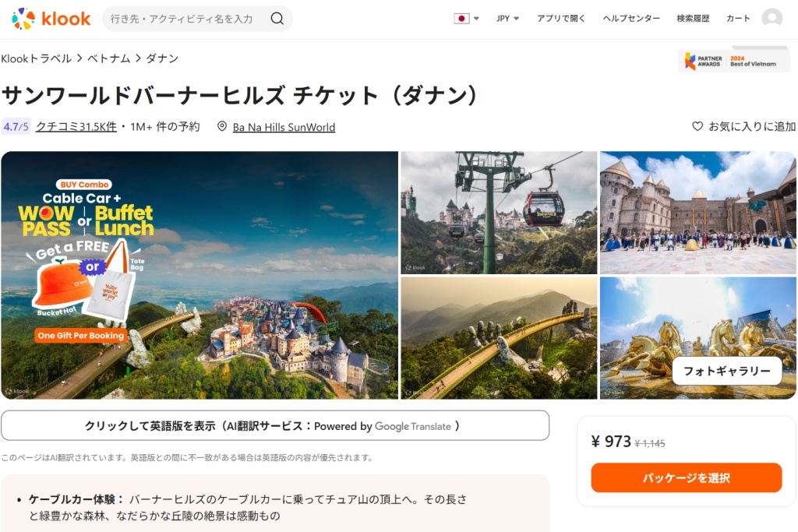Screen dimensions: 798x532
Task: Click the ベトナム breadcrumb link
Action: click(x=109, y=58)
